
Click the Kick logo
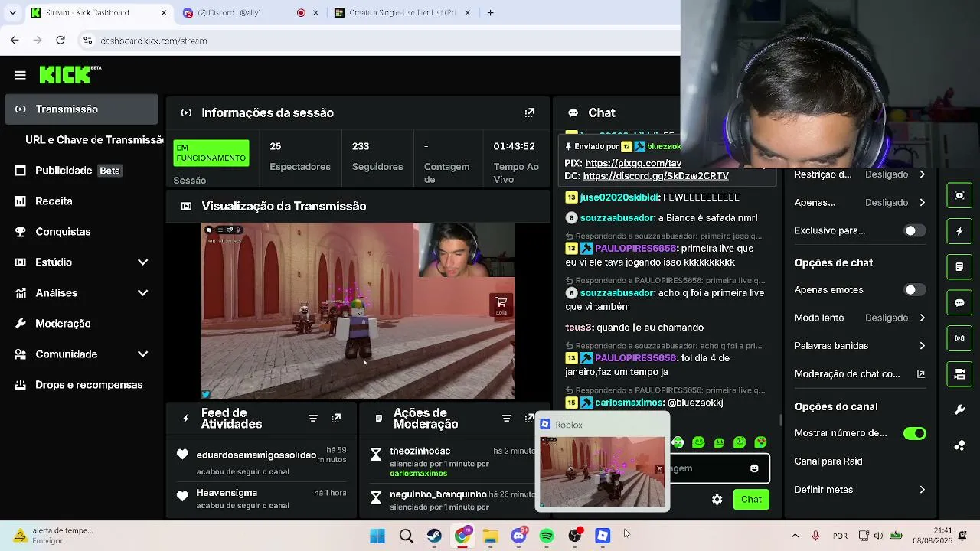[x=70, y=74]
